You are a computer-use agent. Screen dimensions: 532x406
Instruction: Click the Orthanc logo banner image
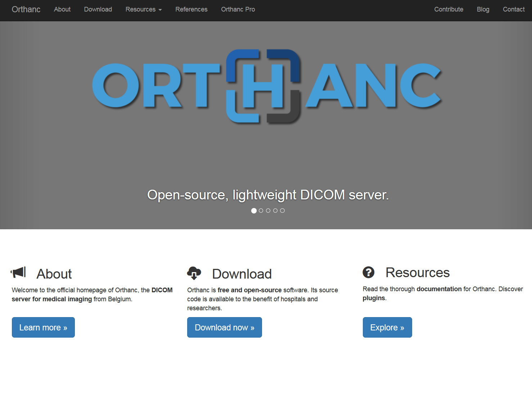coord(267,87)
